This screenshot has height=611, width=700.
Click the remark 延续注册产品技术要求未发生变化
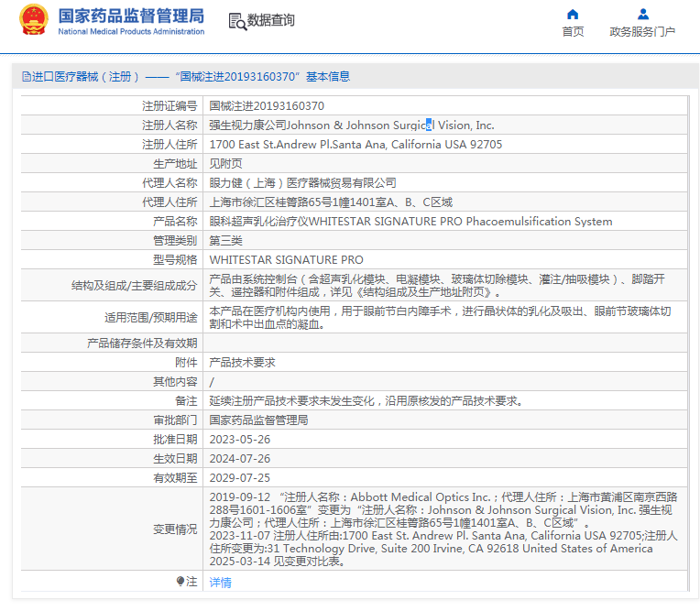366,401
